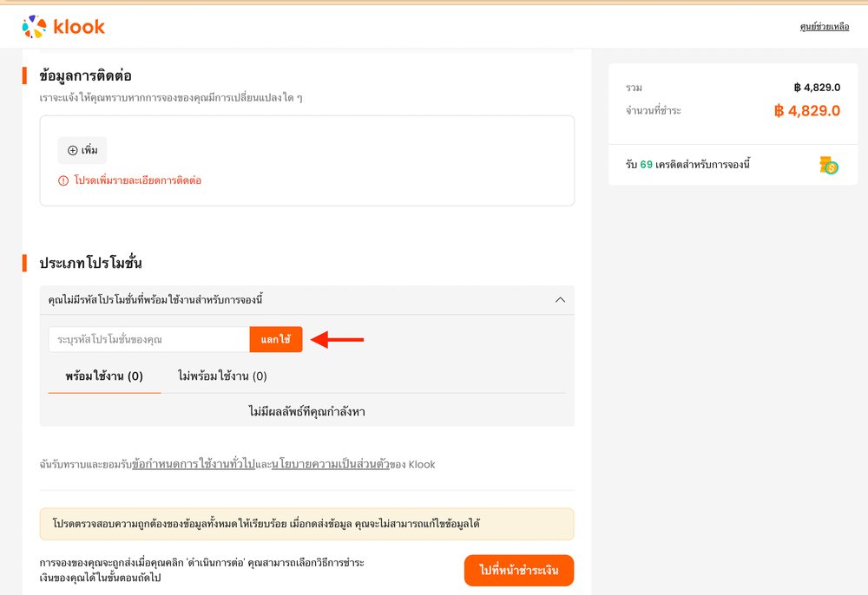
Task: Click the orange ฿ 4,829.0 amount due
Action: [806, 111]
